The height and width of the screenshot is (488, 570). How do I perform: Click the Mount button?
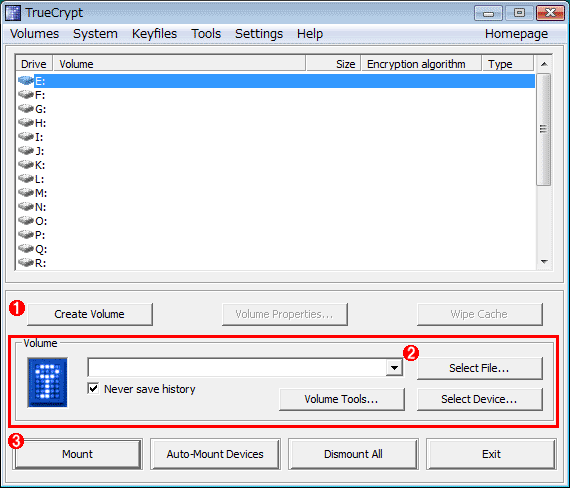click(x=77, y=454)
